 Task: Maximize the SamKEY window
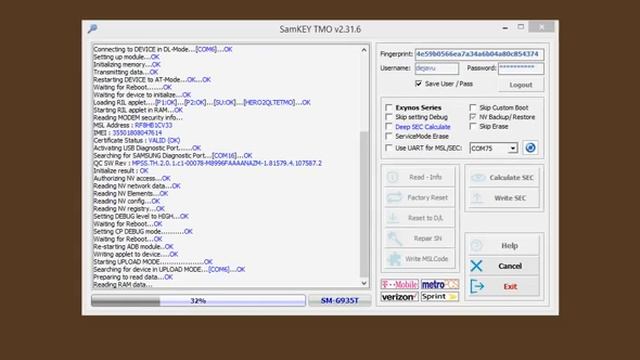520,27
